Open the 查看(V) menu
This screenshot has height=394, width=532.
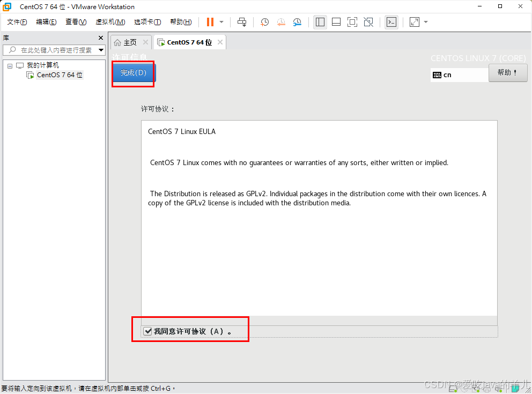(x=76, y=22)
